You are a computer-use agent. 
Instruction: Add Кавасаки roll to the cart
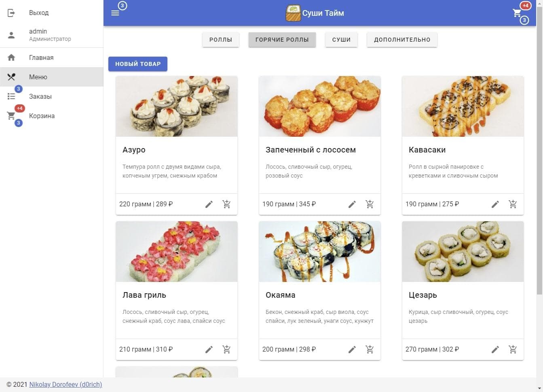[x=513, y=204]
